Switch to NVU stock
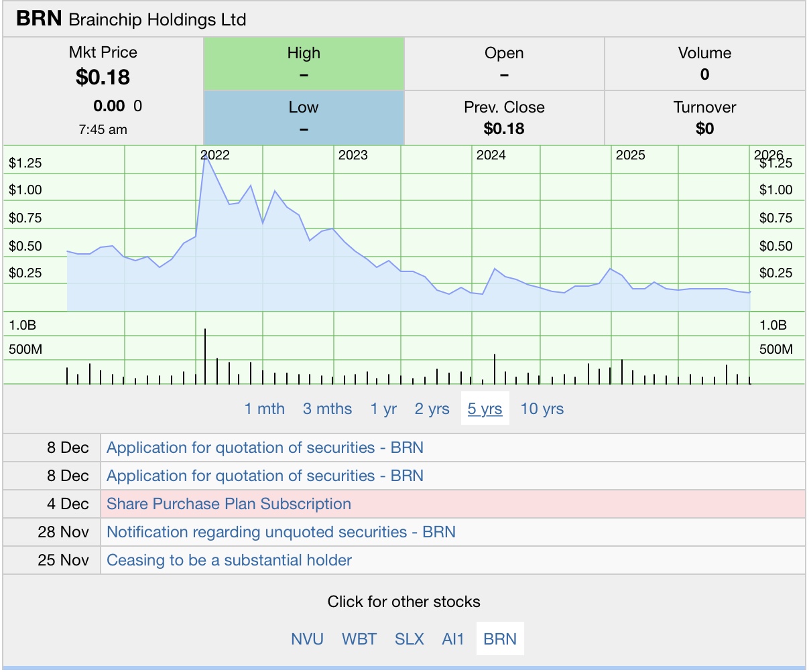The height and width of the screenshot is (672, 809). [x=307, y=639]
